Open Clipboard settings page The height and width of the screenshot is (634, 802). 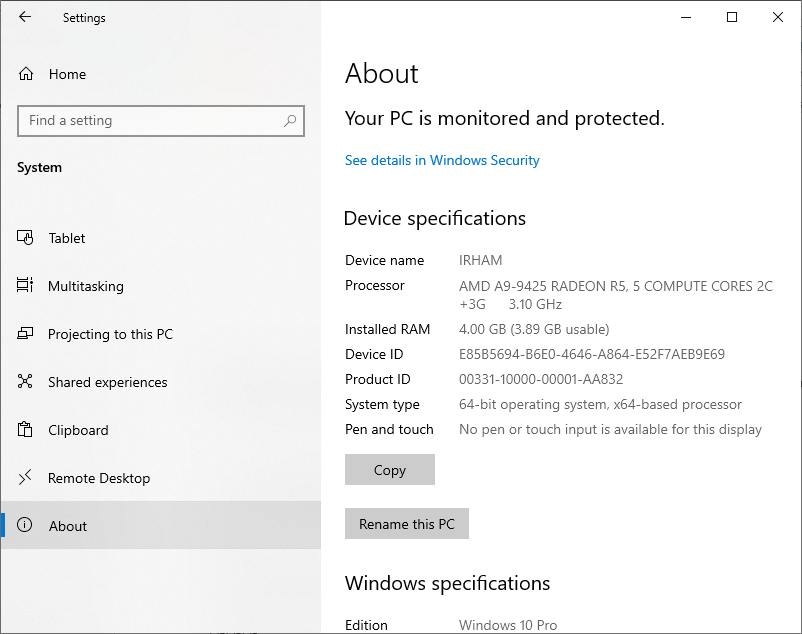[161, 430]
